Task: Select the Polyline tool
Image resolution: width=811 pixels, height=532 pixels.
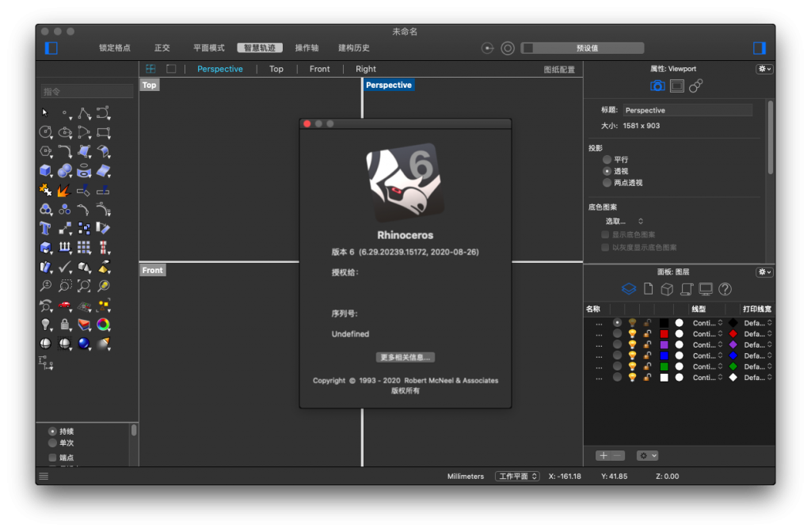Action: coord(84,113)
